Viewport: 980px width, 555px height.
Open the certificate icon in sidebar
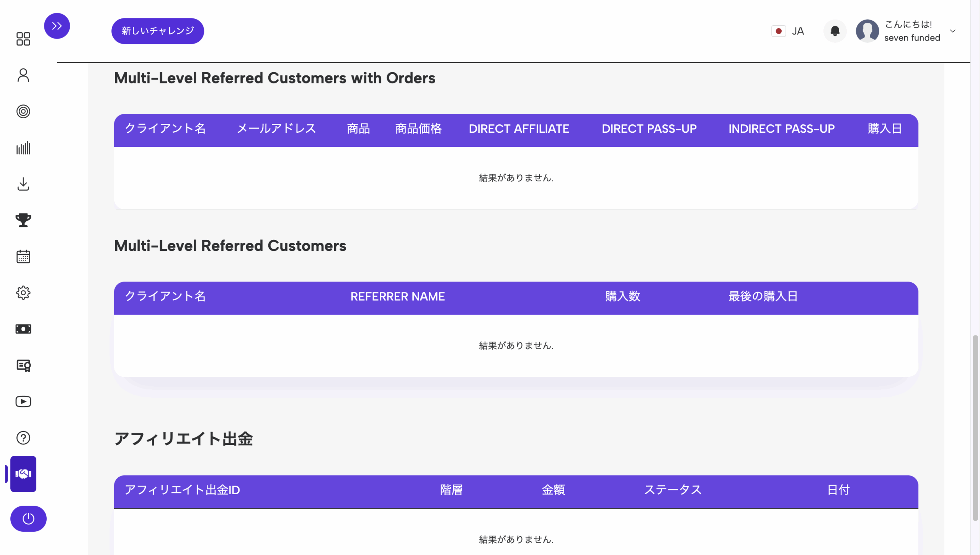tap(23, 365)
